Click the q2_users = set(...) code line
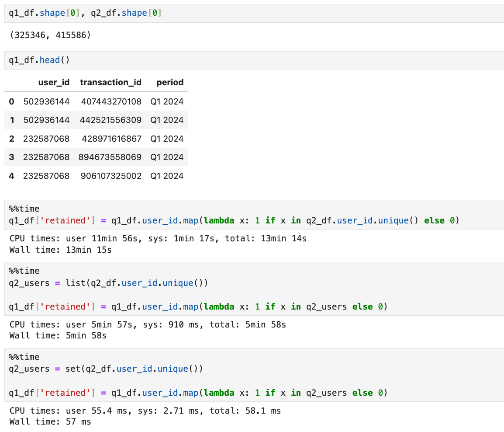 click(x=106, y=369)
